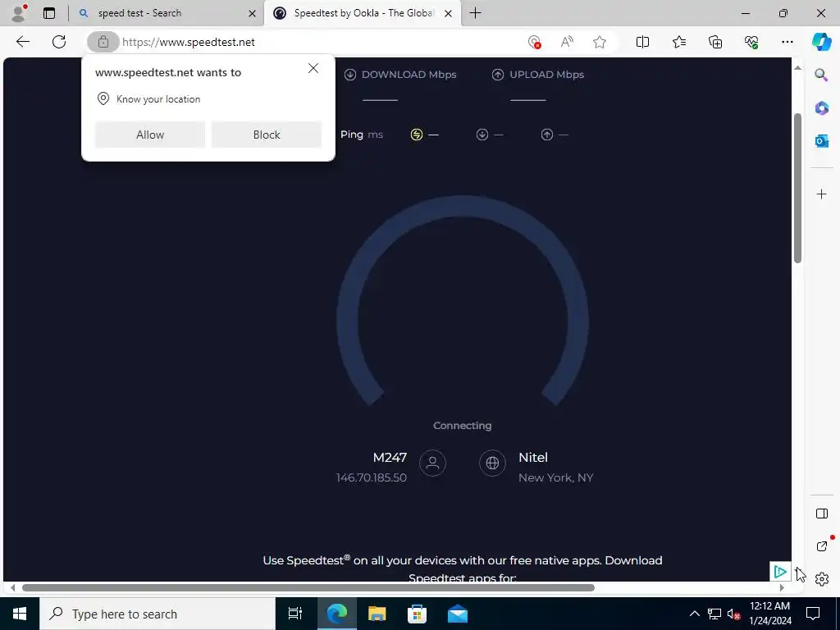
Task: Close the speed test Search tab
Action: pyautogui.click(x=252, y=13)
